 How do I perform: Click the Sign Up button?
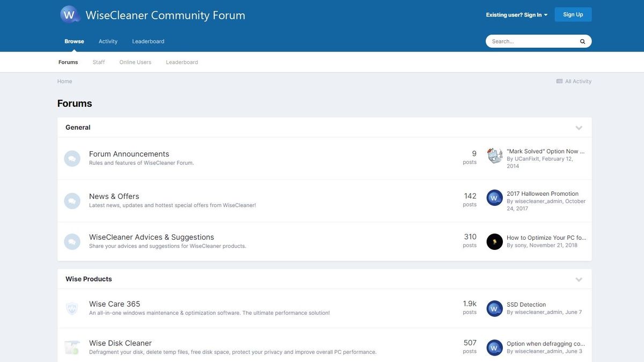point(573,14)
